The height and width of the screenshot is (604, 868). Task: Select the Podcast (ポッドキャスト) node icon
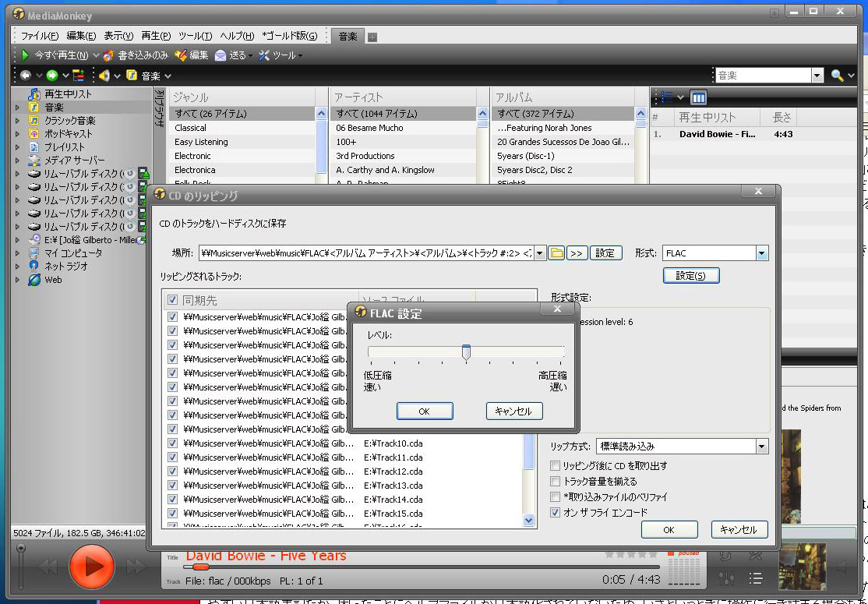[x=34, y=133]
